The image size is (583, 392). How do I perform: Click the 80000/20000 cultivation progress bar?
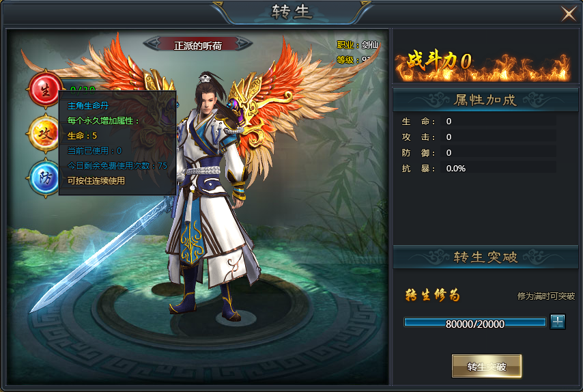(x=475, y=323)
